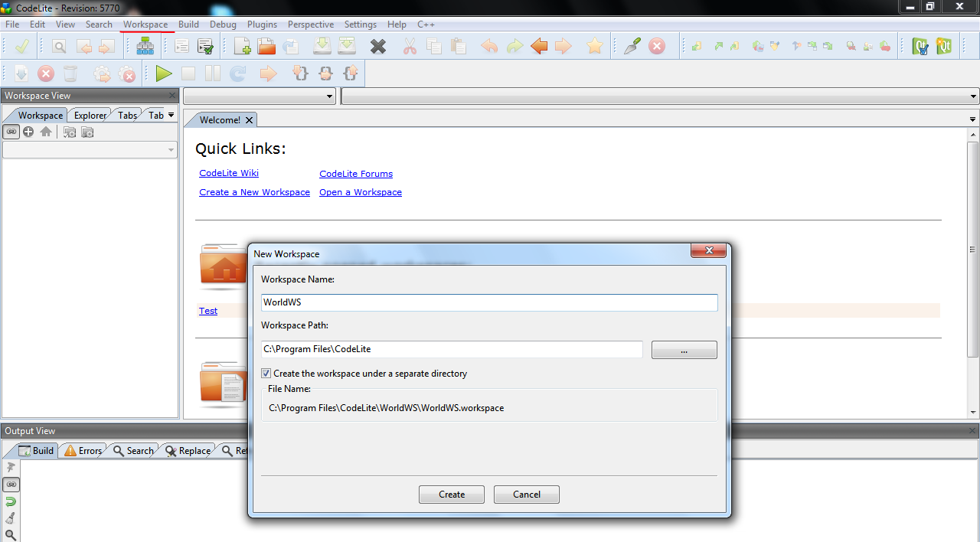This screenshot has height=542, width=980.
Task: Switch to the Search output tab
Action: pyautogui.click(x=133, y=451)
